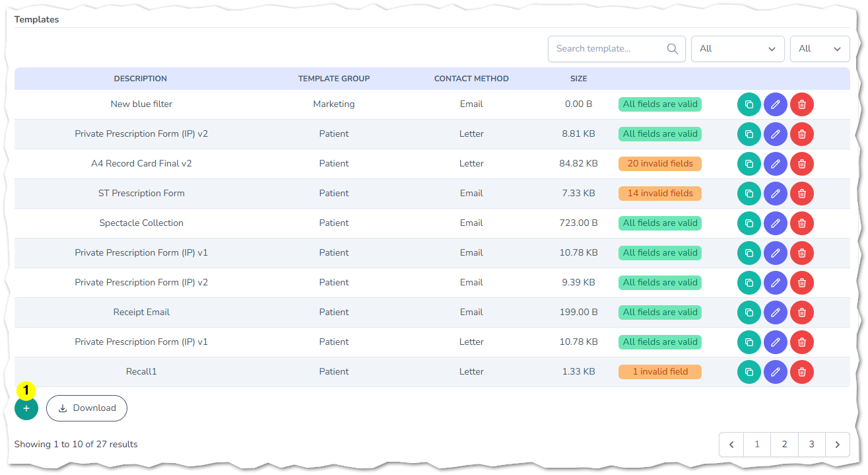868x475 pixels.
Task: Click the 1.33 KB size value
Action: click(579, 372)
